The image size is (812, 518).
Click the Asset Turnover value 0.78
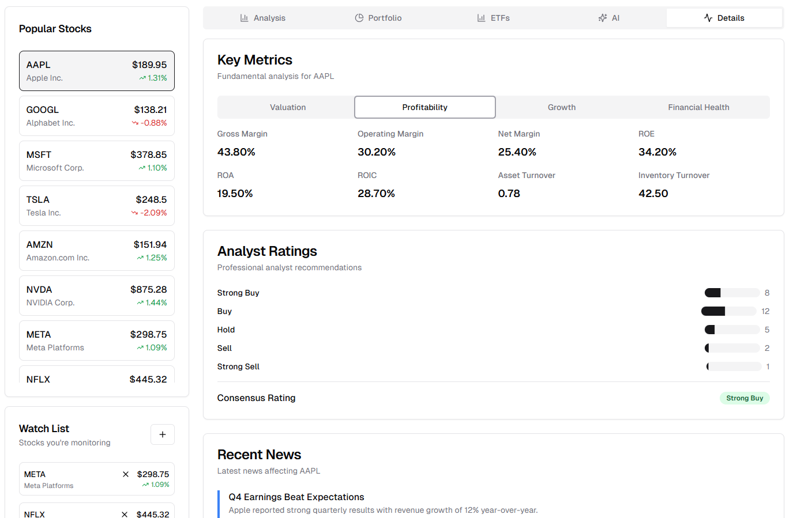point(509,194)
